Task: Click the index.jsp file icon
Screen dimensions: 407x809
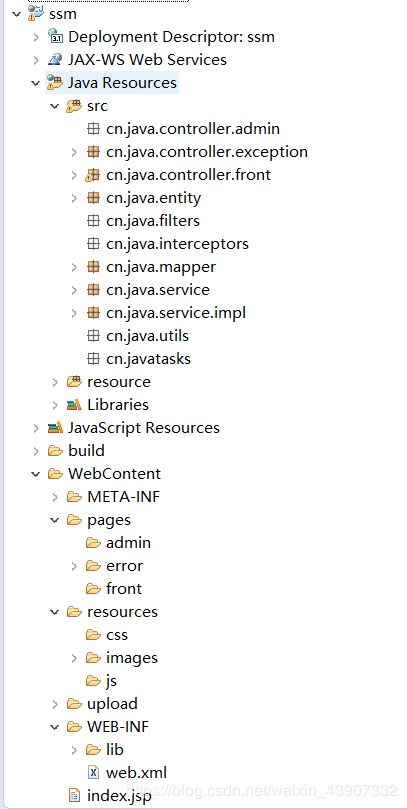Action: pos(74,796)
